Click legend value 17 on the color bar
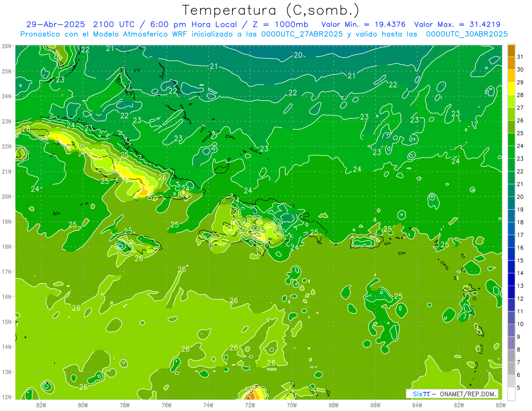532x411 pixels. coord(520,235)
